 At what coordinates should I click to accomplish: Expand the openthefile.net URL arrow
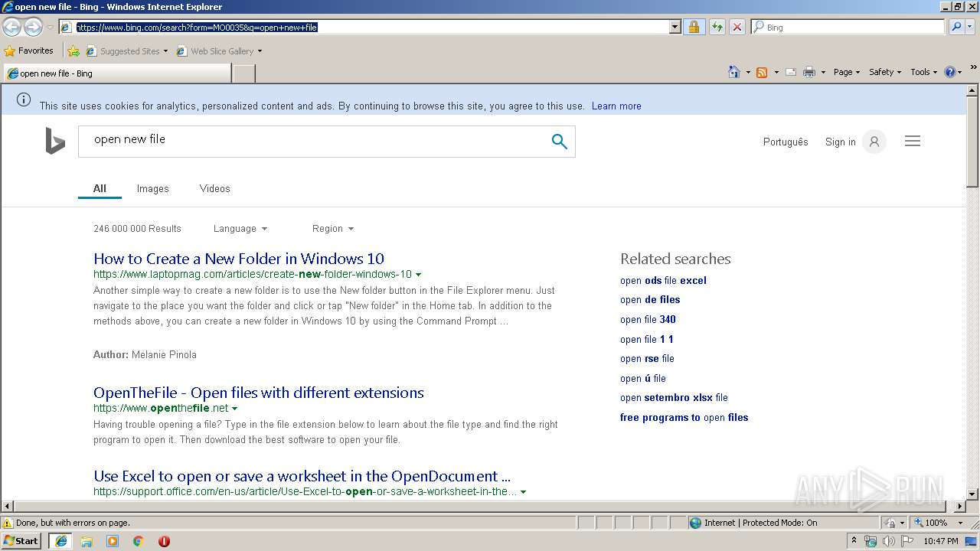pos(234,408)
